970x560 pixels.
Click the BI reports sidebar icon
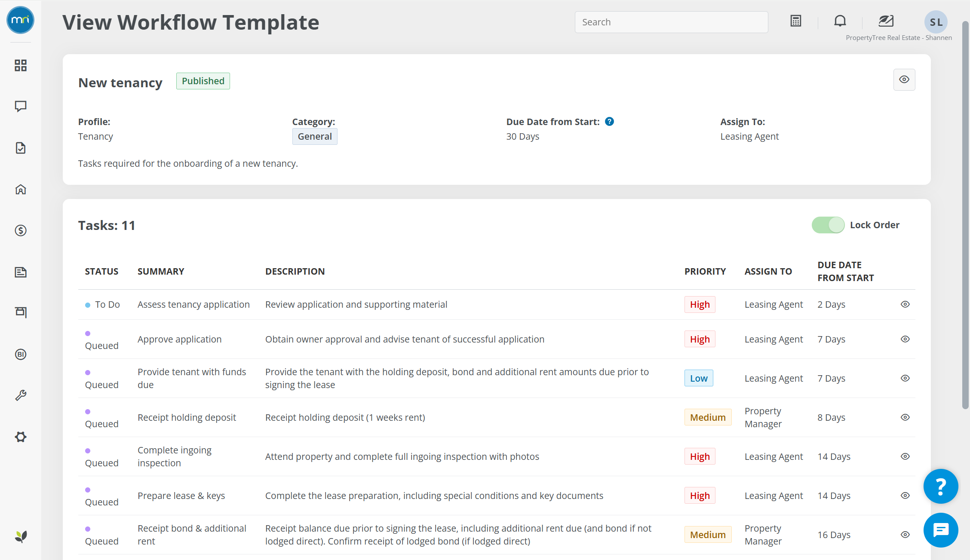click(21, 354)
